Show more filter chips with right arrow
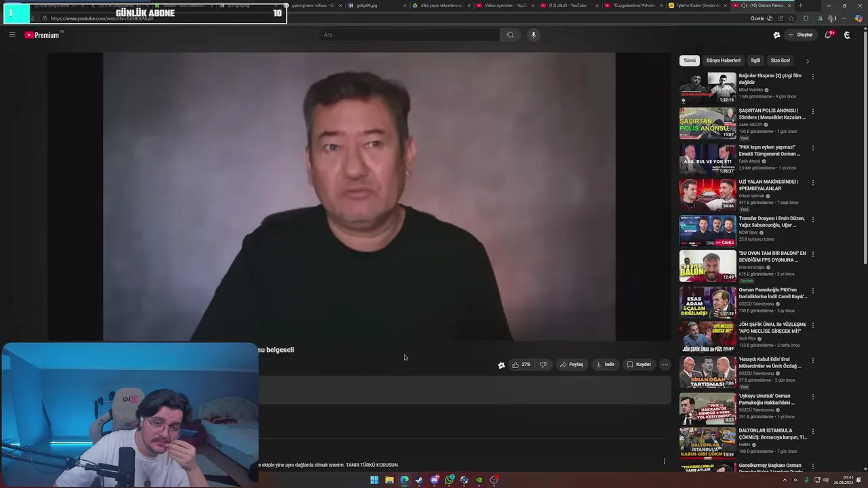This screenshot has height=488, width=868. pos(807,61)
